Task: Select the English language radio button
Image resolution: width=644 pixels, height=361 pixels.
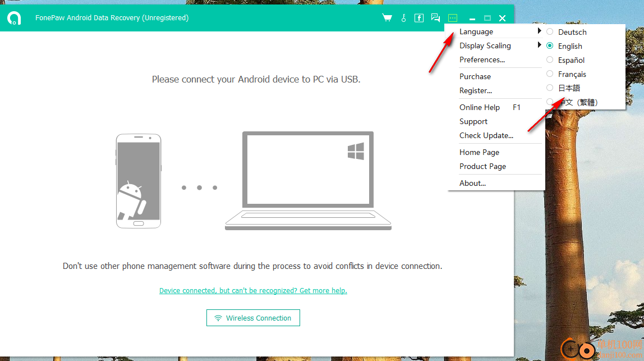Action: click(550, 45)
